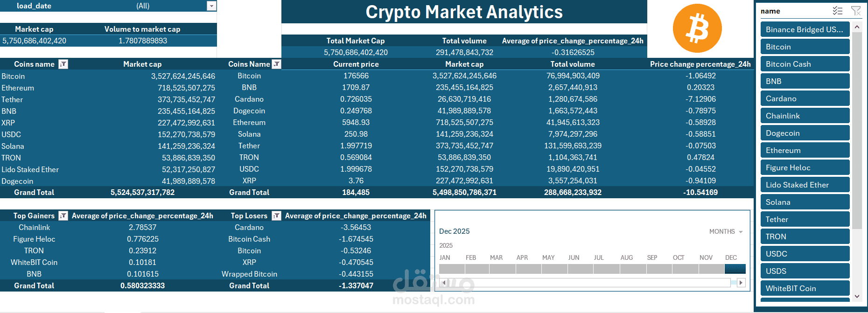Select DEC on the 2025 timeline
Screen dimensions: 868x313
735,269
